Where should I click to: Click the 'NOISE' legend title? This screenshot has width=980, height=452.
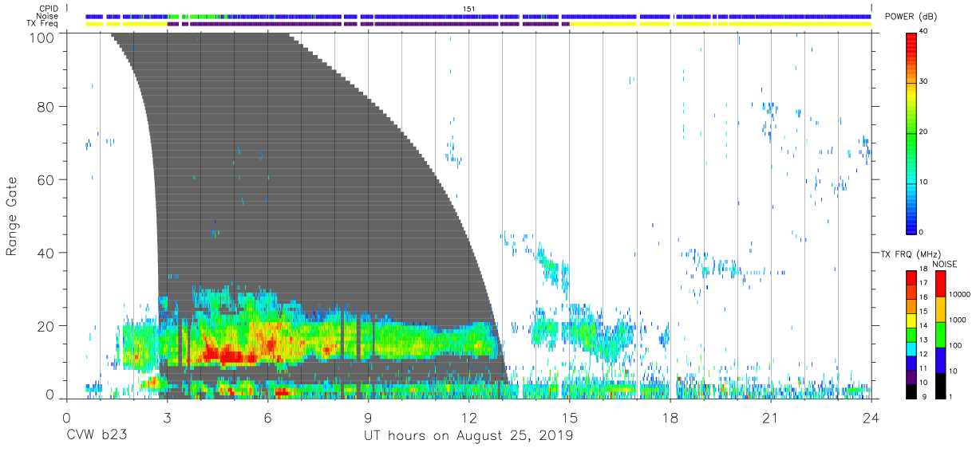click(944, 264)
